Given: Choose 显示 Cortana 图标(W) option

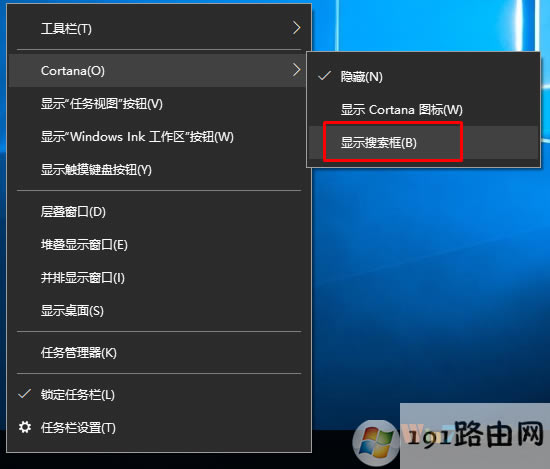Looking at the screenshot, I should click(423, 110).
